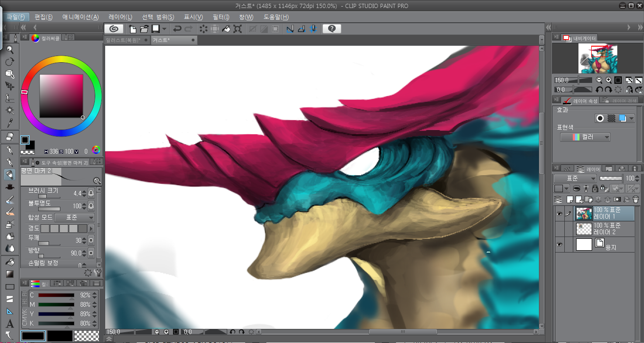Select the Eraser tool
This screenshot has width=644, height=343.
(10, 137)
